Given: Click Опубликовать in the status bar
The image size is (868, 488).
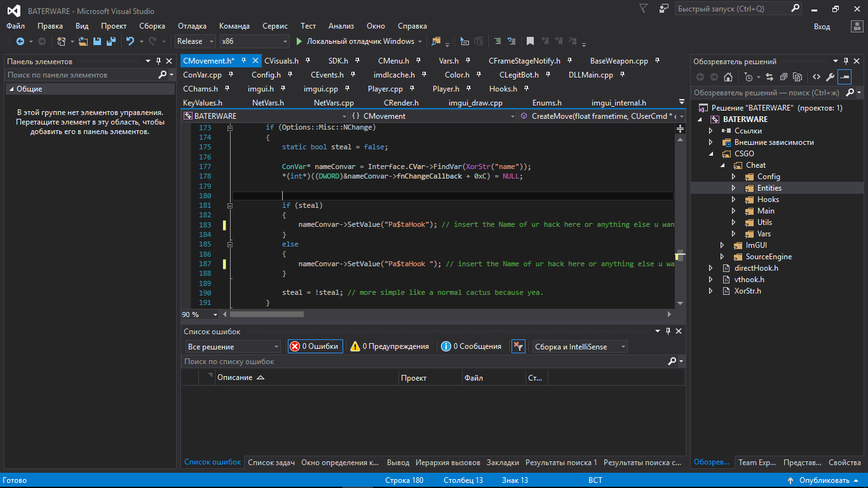Looking at the screenshot, I should pos(824,480).
